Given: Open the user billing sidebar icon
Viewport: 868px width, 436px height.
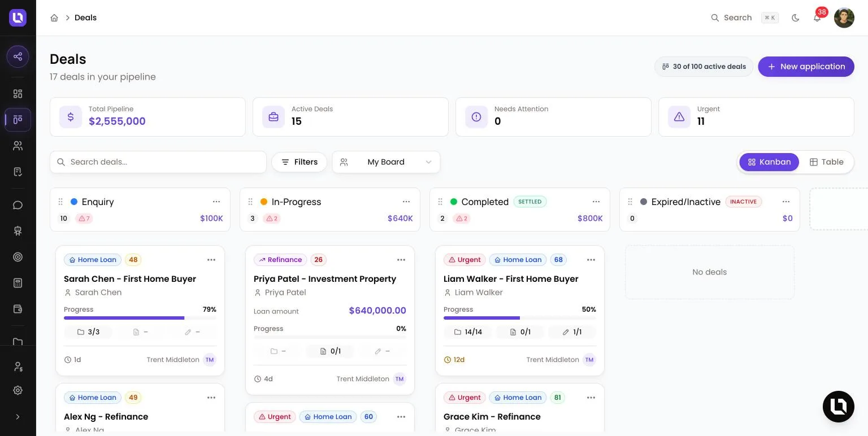Looking at the screenshot, I should (x=18, y=367).
